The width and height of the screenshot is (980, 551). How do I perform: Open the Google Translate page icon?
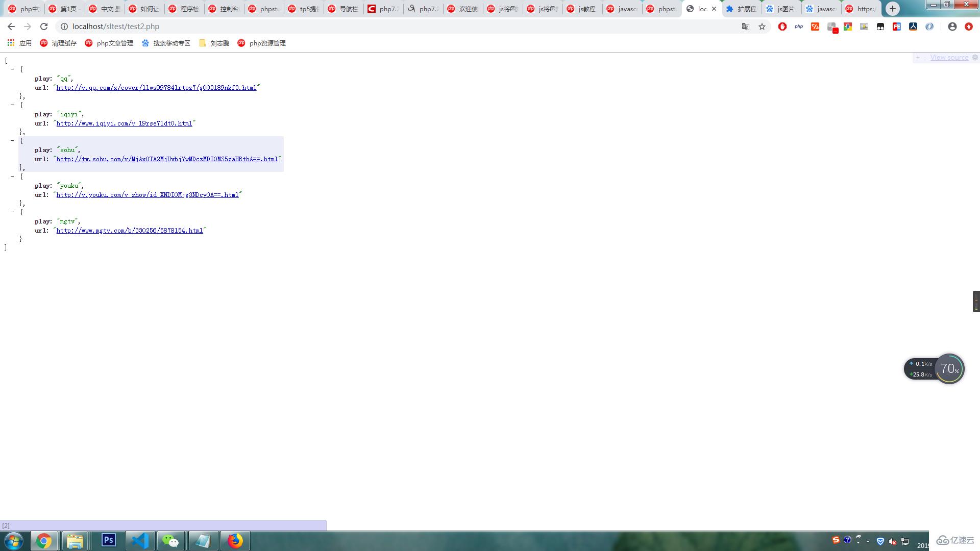pyautogui.click(x=746, y=27)
